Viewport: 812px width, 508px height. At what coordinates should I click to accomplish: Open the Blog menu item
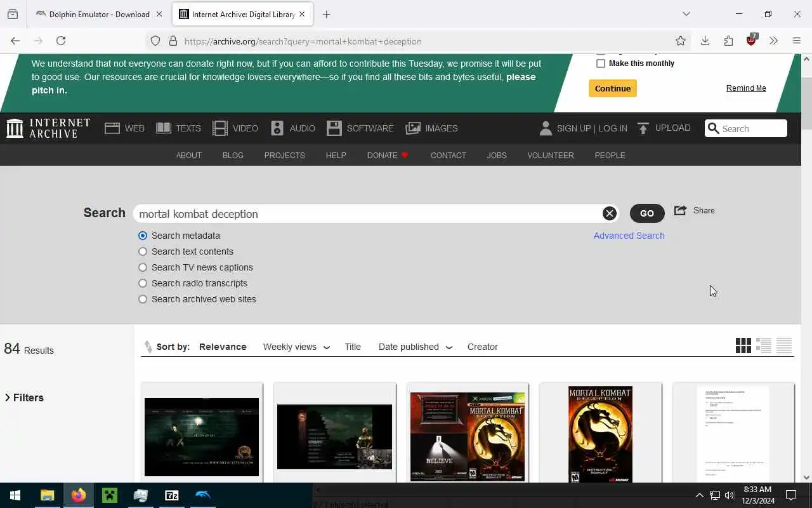233,155
